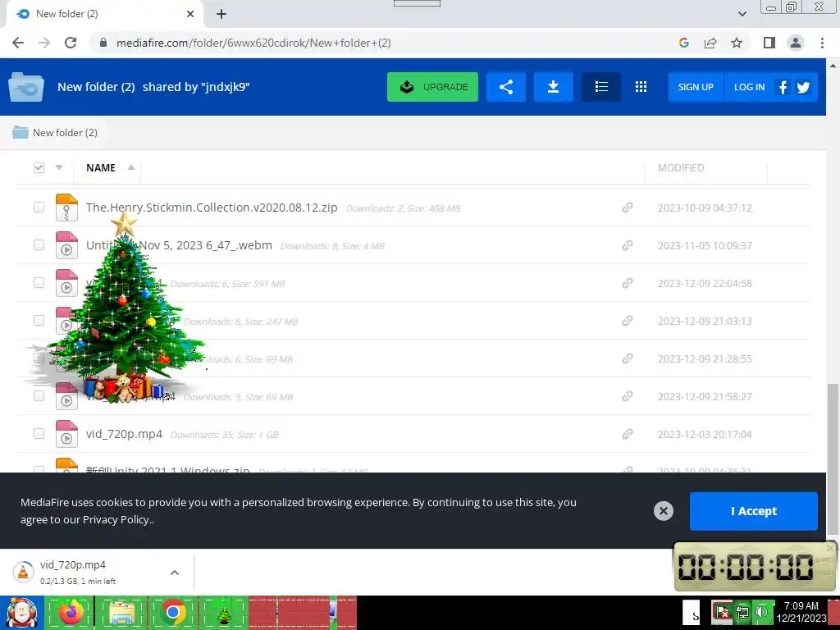The image size is (840, 630).
Task: Check the webm file row checkbox
Action: (39, 245)
